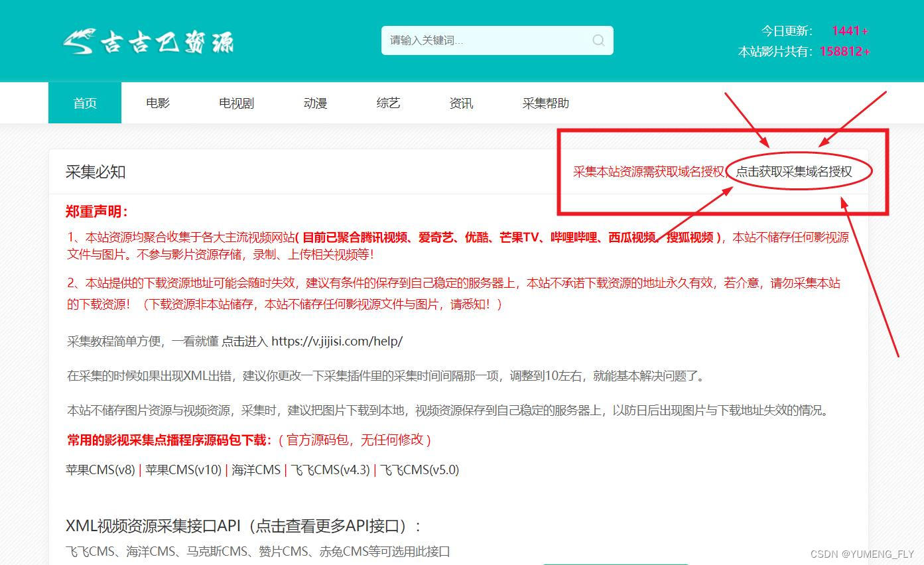924x565 pixels.
Task: Click the 采集必知 section heading
Action: coord(96,172)
